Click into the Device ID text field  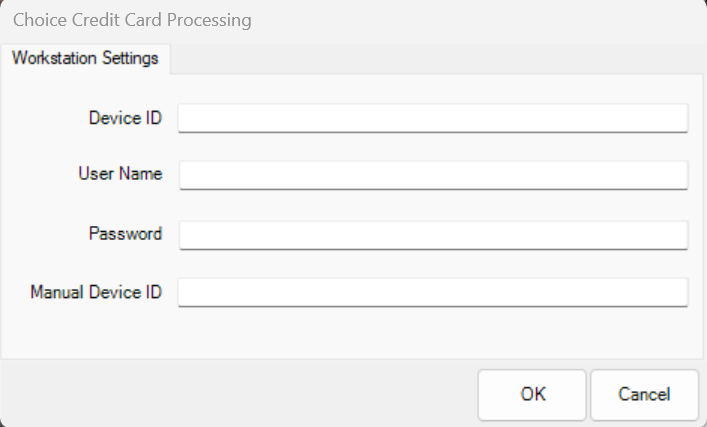[x=432, y=118]
